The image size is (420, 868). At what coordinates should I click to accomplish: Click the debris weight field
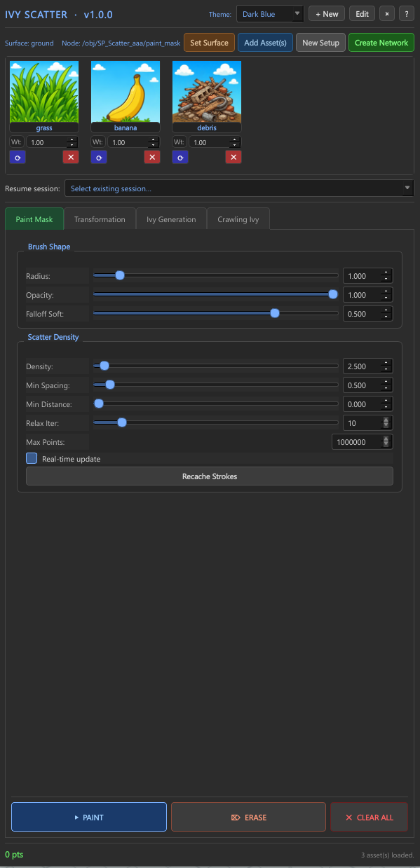(215, 142)
